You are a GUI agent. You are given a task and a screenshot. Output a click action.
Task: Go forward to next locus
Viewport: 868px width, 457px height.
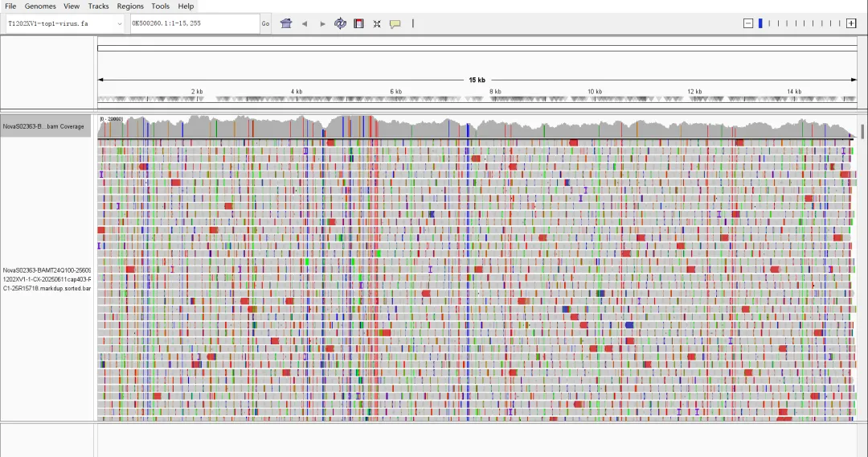(322, 23)
